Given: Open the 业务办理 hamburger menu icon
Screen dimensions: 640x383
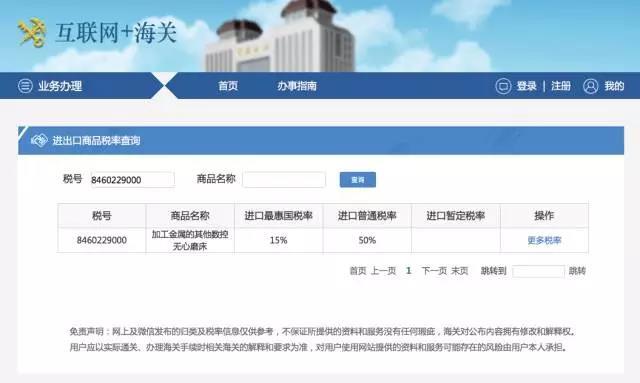Looking at the screenshot, I should [25, 86].
